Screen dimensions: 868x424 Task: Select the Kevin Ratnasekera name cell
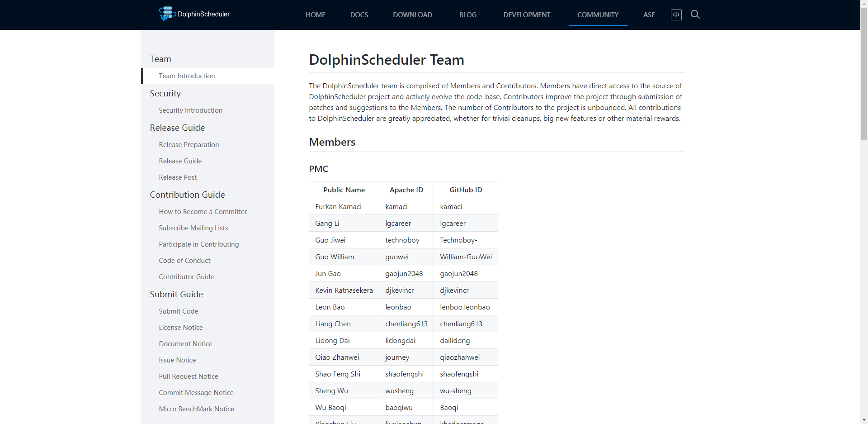344,291
